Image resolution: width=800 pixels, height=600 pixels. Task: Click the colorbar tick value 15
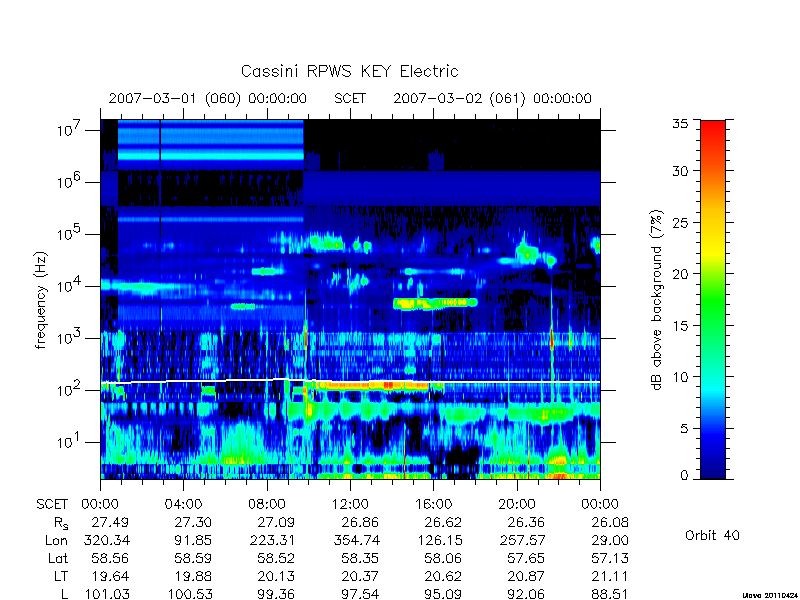pyautogui.click(x=681, y=326)
